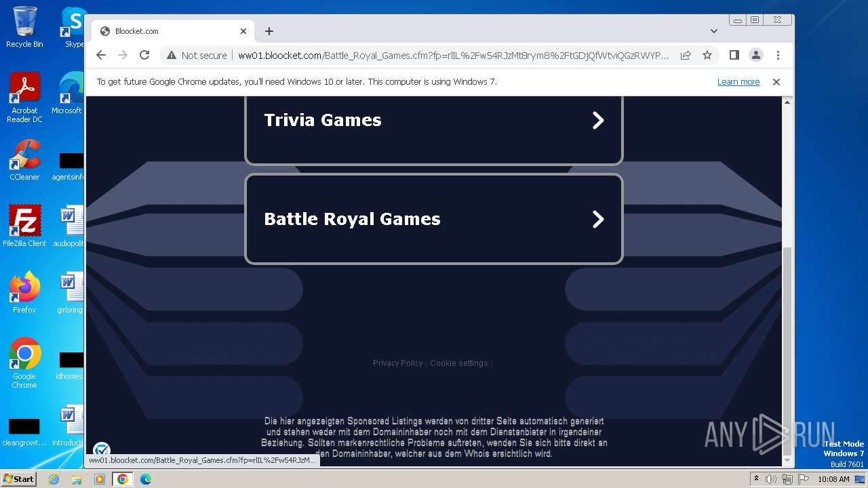Open the media player taskbar icon
Viewport: 868px width, 488px height.
coord(100,479)
